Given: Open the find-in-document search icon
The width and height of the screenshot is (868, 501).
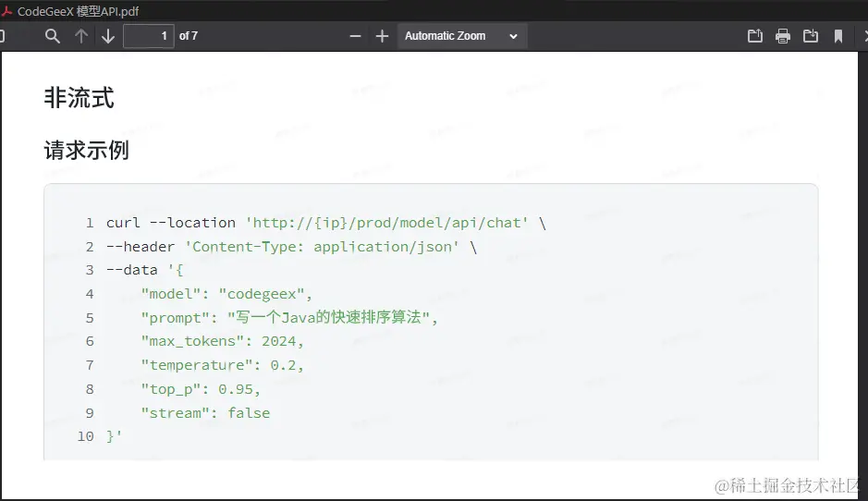Looking at the screenshot, I should 53,37.
